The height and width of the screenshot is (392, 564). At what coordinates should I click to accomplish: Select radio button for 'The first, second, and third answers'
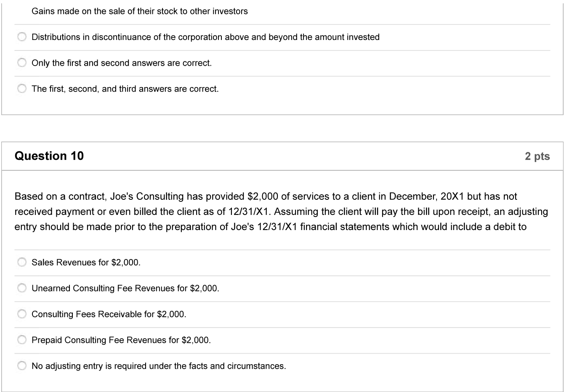[x=22, y=89]
